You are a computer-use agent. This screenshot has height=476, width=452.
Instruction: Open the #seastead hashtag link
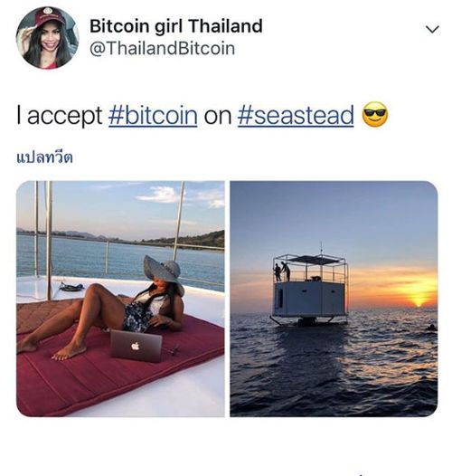(296, 115)
